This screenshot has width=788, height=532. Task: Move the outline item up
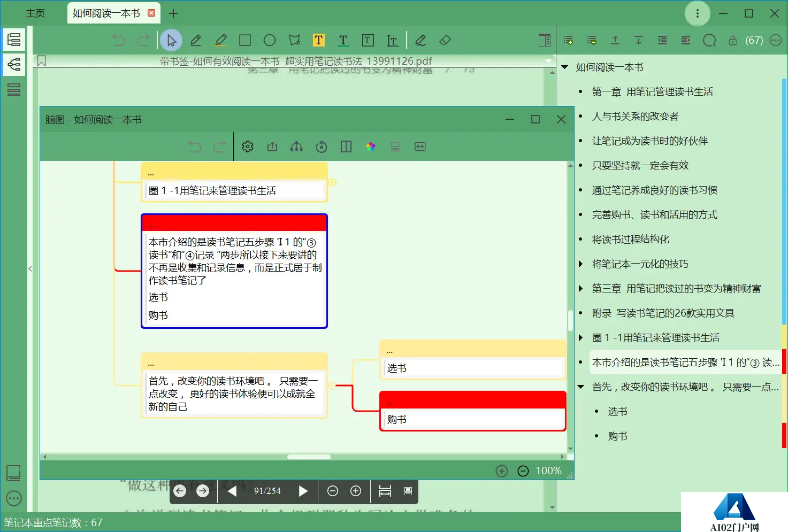click(615, 40)
